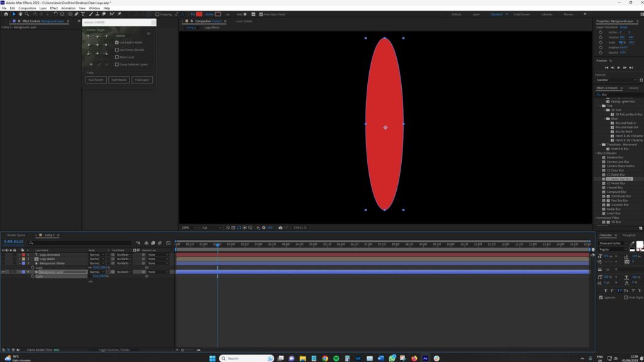Switch to the Small Screen workspace

point(521,14)
